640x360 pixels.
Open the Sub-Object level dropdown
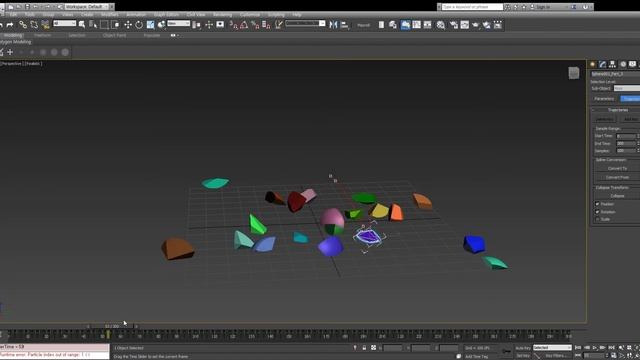(627, 88)
